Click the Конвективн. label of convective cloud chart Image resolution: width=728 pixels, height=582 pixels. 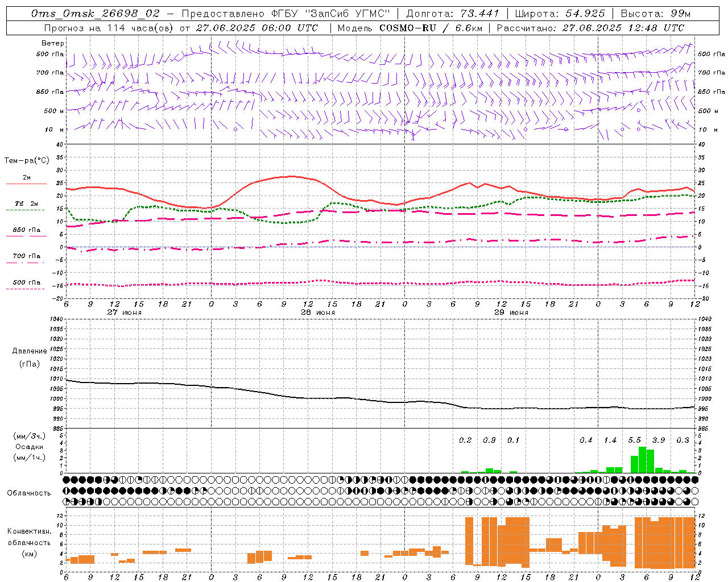(29, 531)
